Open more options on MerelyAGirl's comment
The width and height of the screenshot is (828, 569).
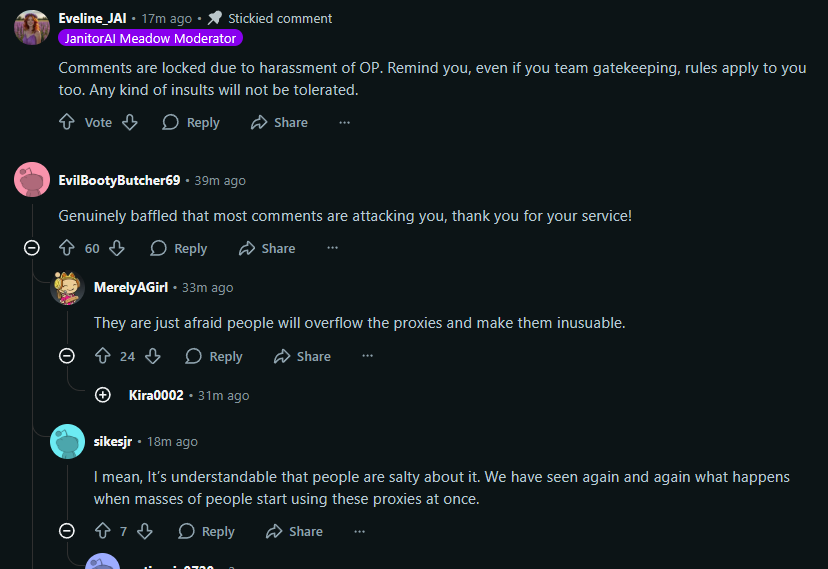coord(367,356)
